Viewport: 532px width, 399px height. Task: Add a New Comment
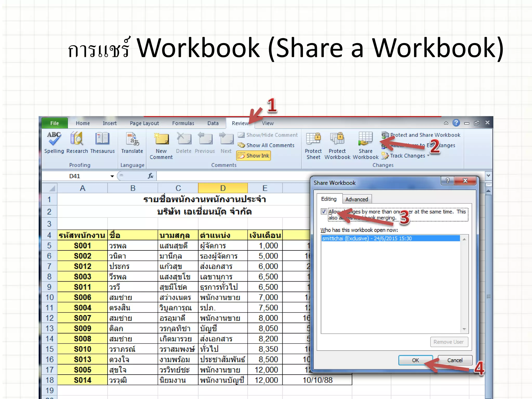[161, 145]
